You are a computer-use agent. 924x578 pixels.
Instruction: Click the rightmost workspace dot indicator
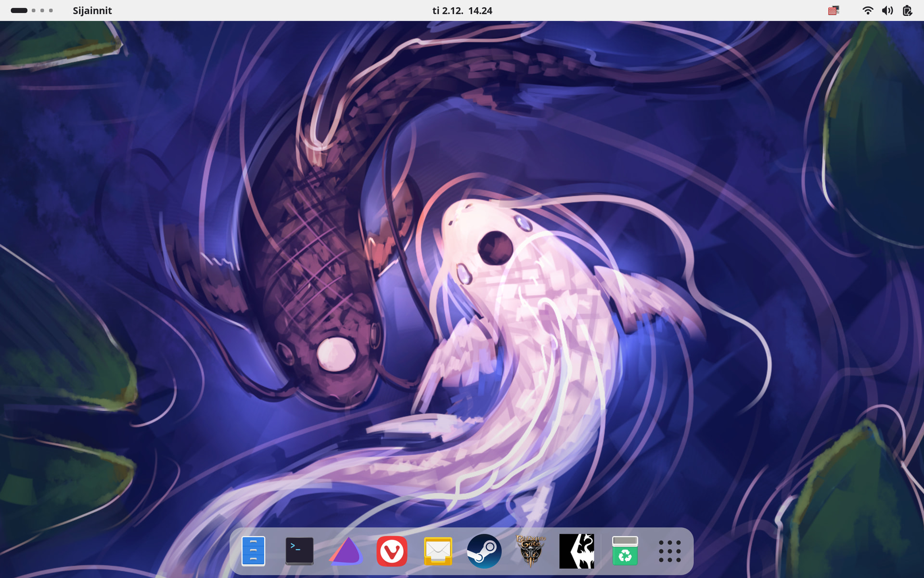(51, 11)
